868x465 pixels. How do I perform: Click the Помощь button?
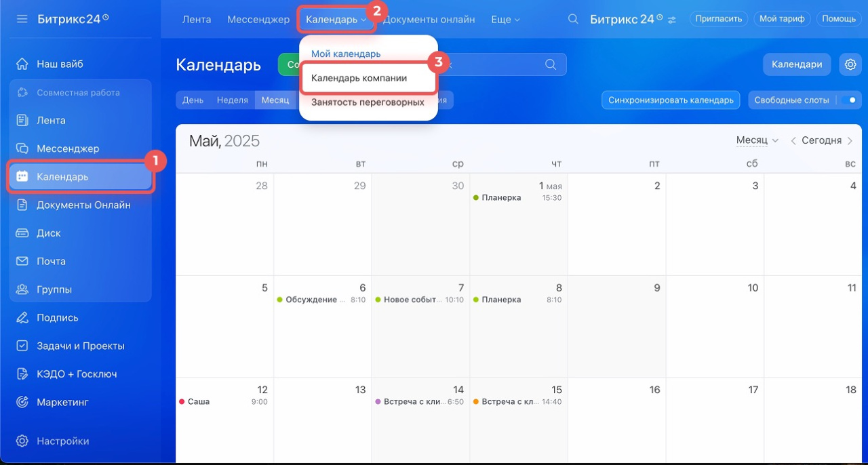pos(839,19)
